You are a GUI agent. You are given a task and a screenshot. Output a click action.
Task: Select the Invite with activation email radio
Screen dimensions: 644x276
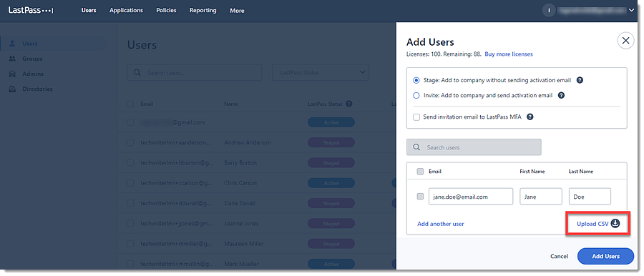pos(416,95)
